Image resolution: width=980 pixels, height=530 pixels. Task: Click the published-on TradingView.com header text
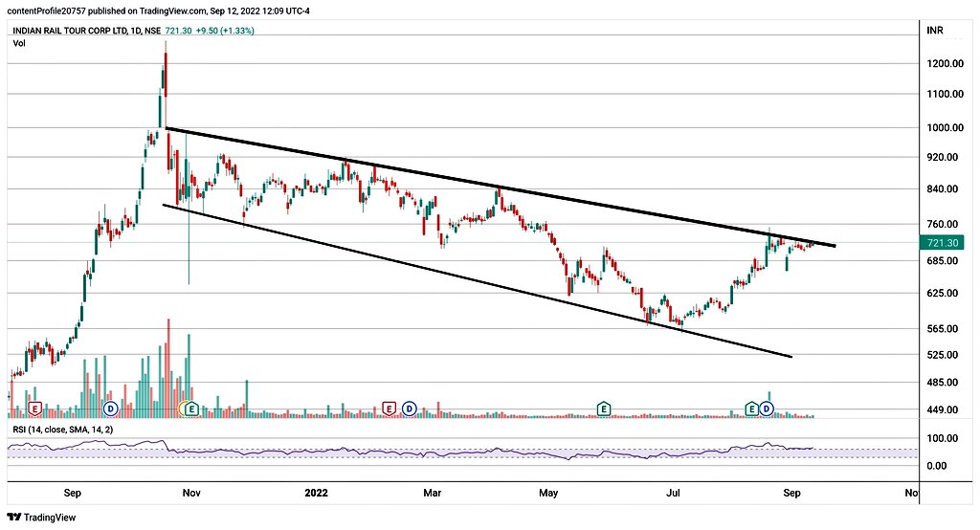[158, 11]
